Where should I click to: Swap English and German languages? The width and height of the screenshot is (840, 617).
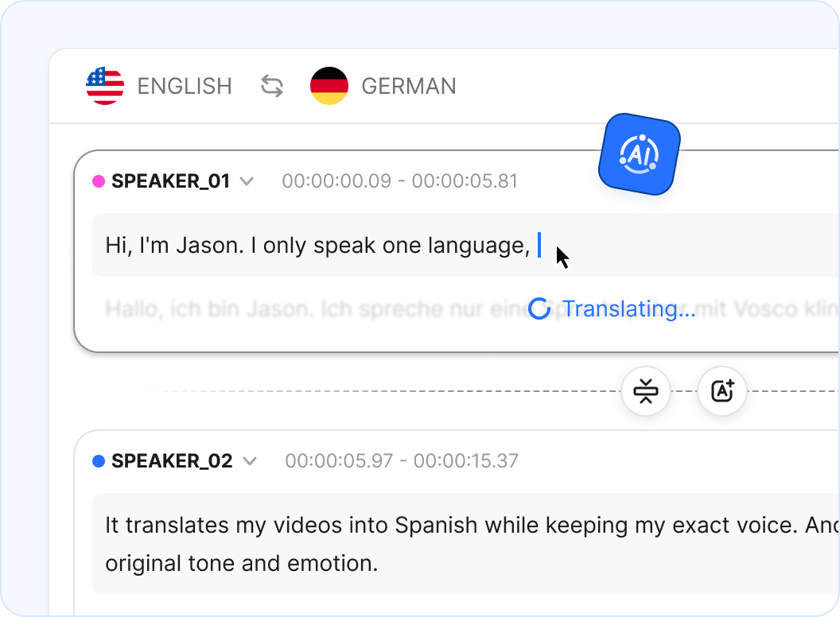tap(272, 86)
